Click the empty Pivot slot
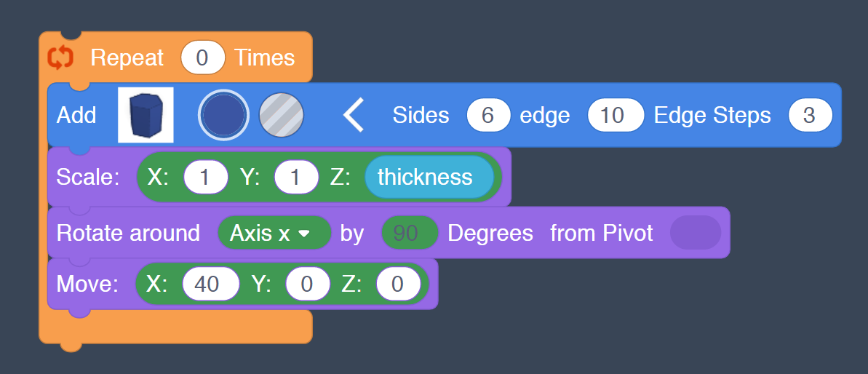Screen dimensions: 868x374 tap(695, 233)
